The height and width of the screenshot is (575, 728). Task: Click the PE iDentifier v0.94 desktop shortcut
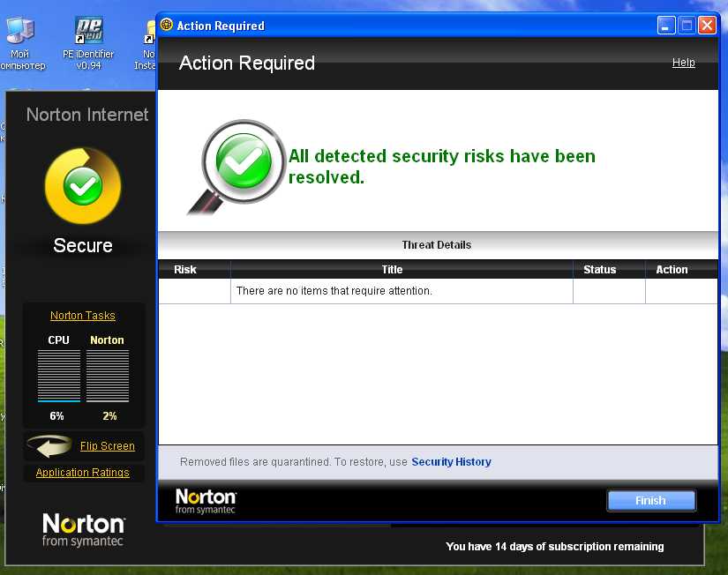click(x=88, y=43)
